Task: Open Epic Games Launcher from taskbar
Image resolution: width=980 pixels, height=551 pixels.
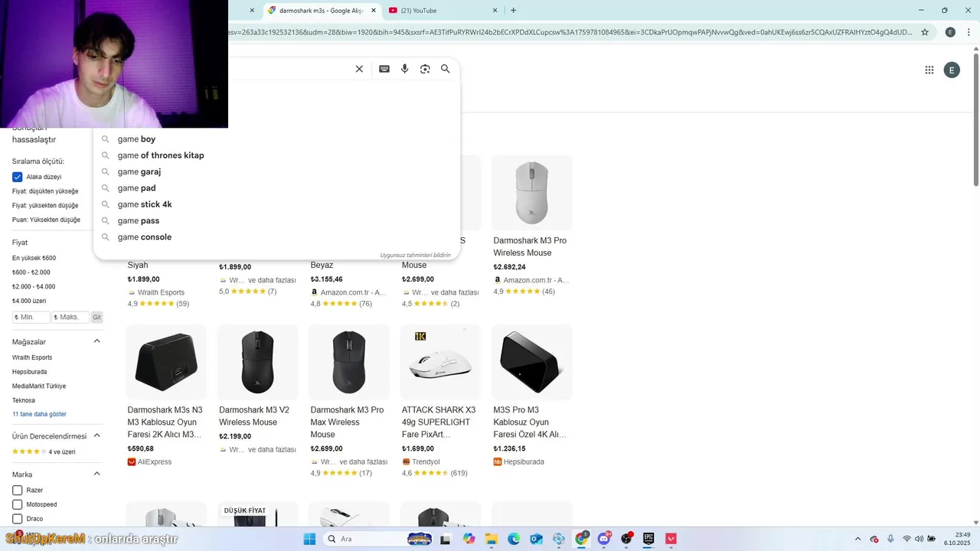Action: [649, 539]
